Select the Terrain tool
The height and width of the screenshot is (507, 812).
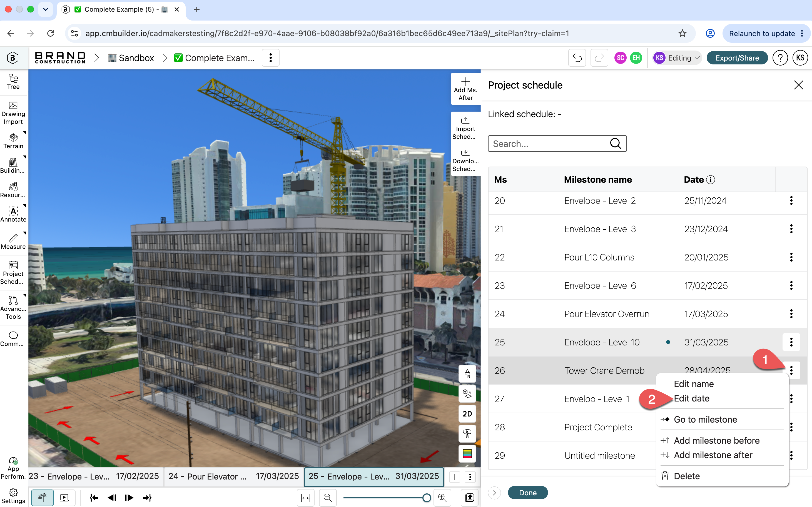tap(13, 141)
